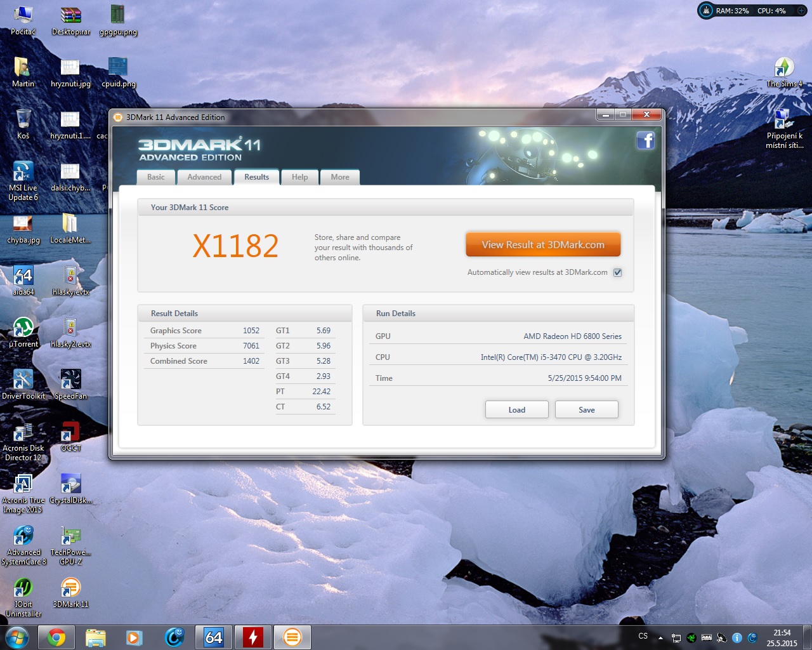Select the Martin user folder icon

click(x=23, y=72)
